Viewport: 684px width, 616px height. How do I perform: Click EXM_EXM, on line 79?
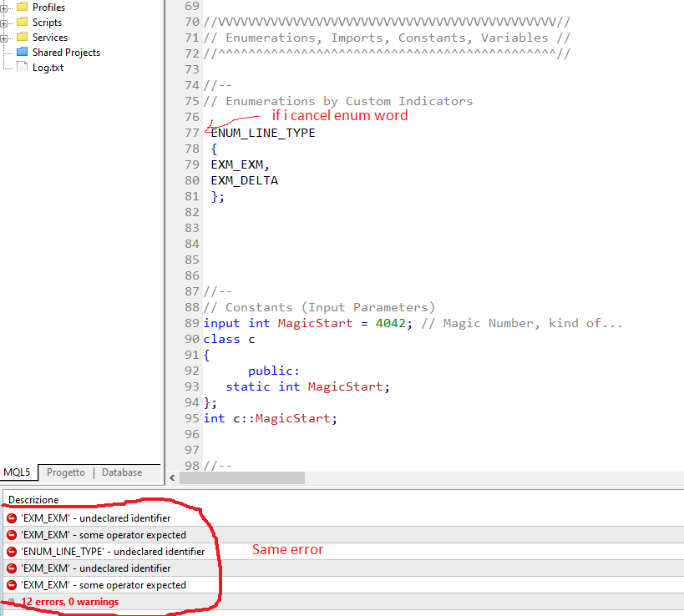(241, 164)
